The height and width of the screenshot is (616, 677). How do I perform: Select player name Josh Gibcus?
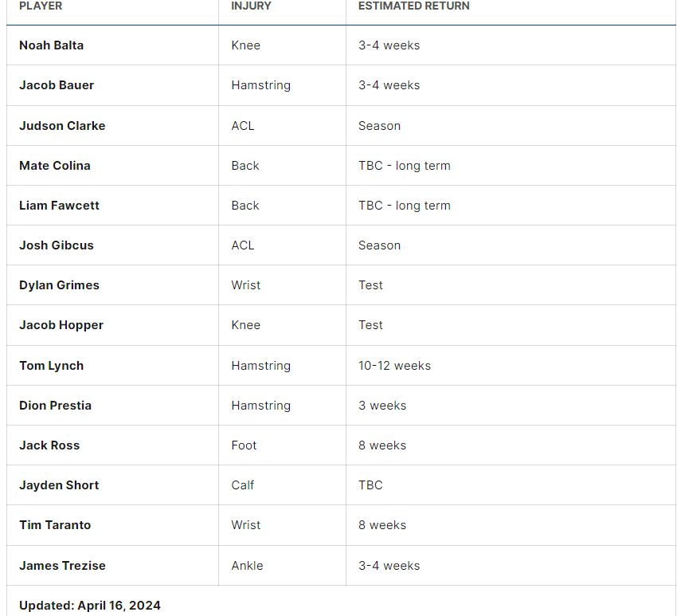click(x=57, y=245)
